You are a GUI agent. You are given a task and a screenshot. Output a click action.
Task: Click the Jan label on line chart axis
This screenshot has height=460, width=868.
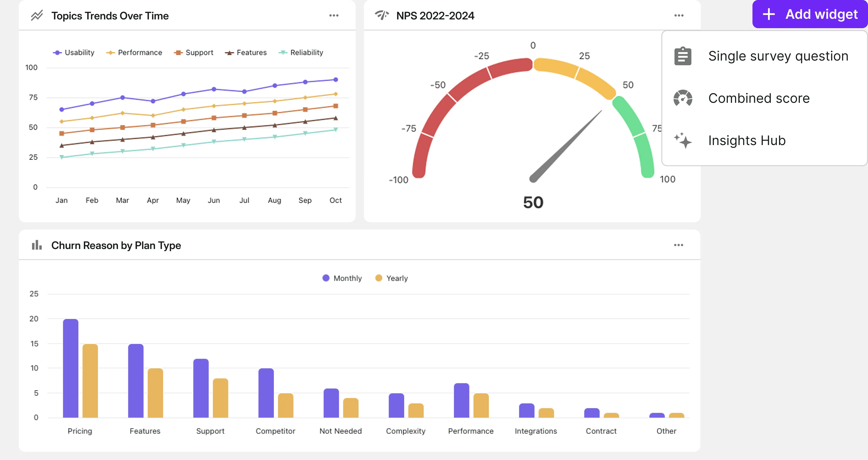pyautogui.click(x=62, y=200)
